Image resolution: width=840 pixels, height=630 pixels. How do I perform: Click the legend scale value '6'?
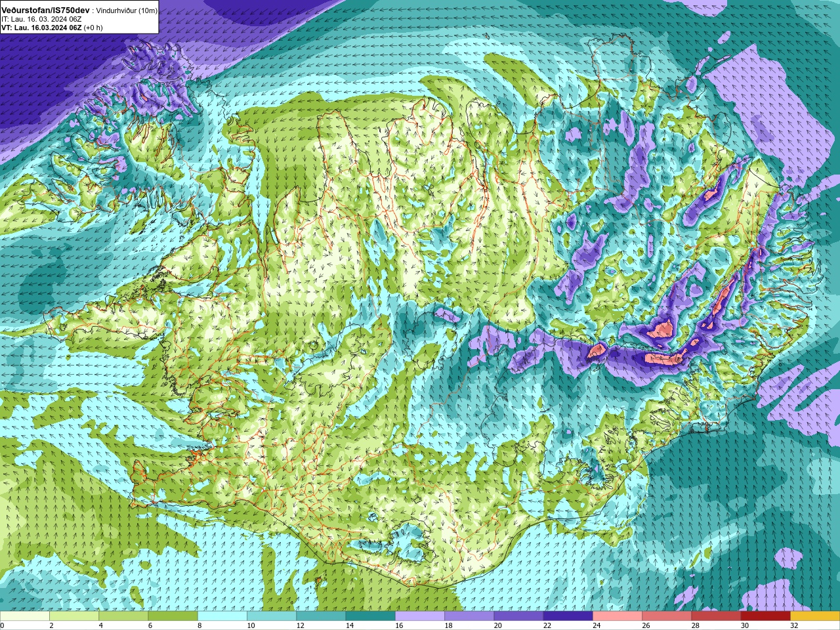150,625
